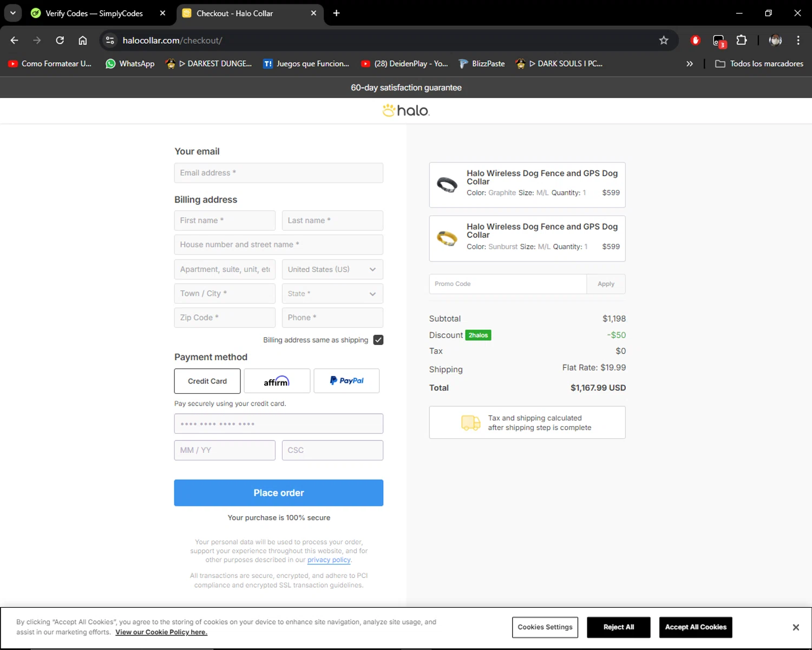Screen dimensions: 812x650
Task: Open the State dropdown
Action: 332,294
